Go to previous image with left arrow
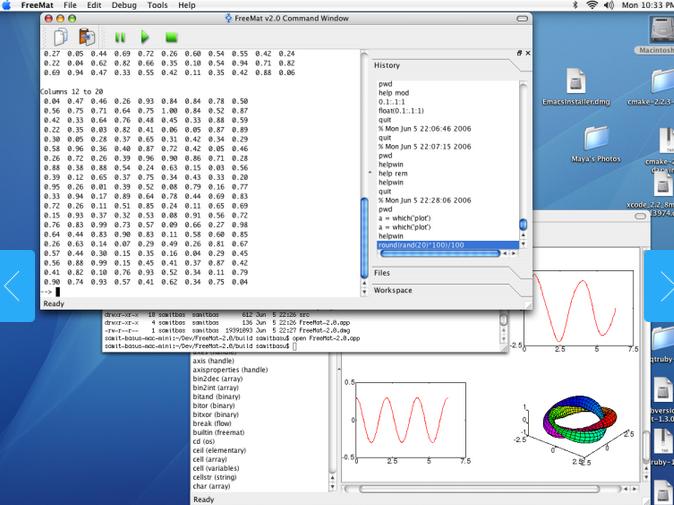 point(17,286)
